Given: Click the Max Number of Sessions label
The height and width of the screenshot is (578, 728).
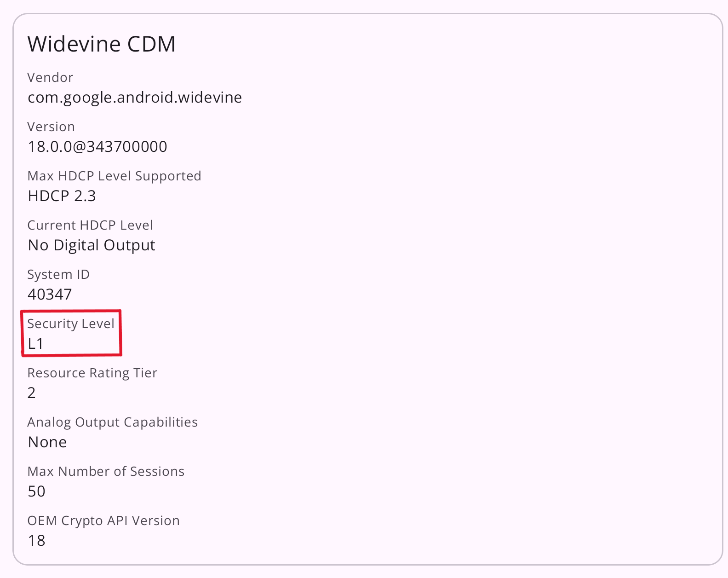Looking at the screenshot, I should click(x=106, y=471).
